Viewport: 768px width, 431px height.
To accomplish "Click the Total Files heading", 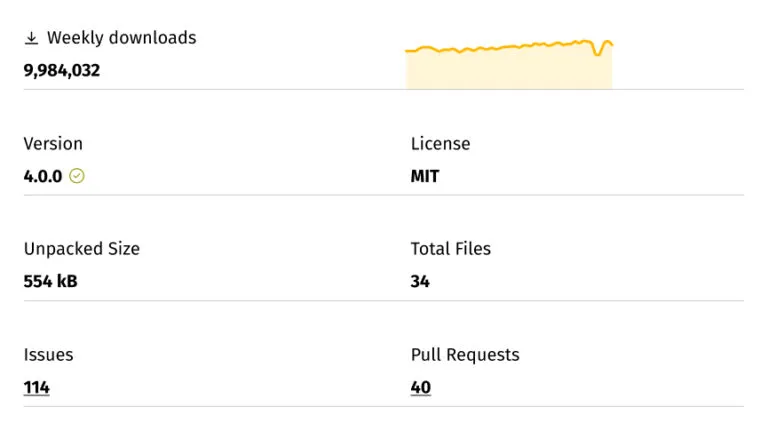I will pyautogui.click(x=451, y=249).
